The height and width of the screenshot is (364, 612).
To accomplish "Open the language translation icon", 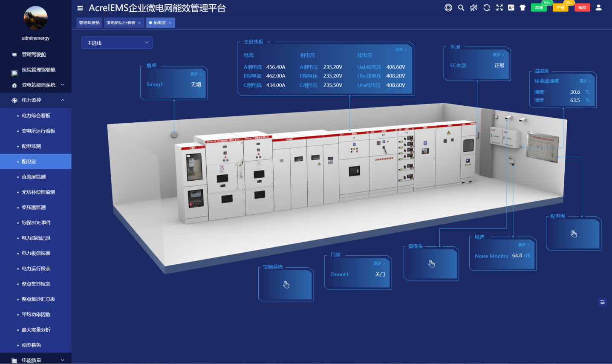I will point(511,8).
